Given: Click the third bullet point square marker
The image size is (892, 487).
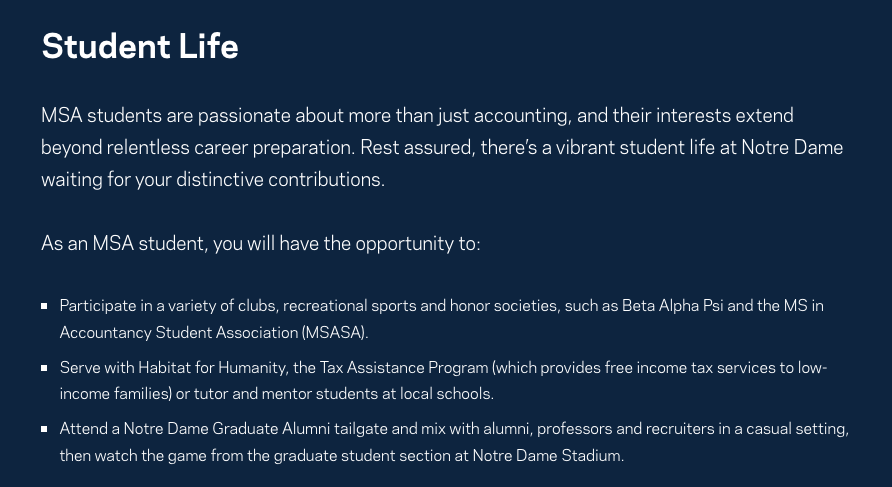Looking at the screenshot, I should click(45, 430).
